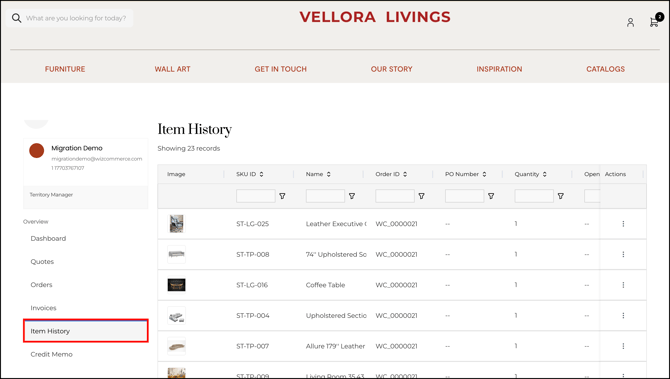Click Order ID filter input box
670x379 pixels.
click(x=395, y=196)
